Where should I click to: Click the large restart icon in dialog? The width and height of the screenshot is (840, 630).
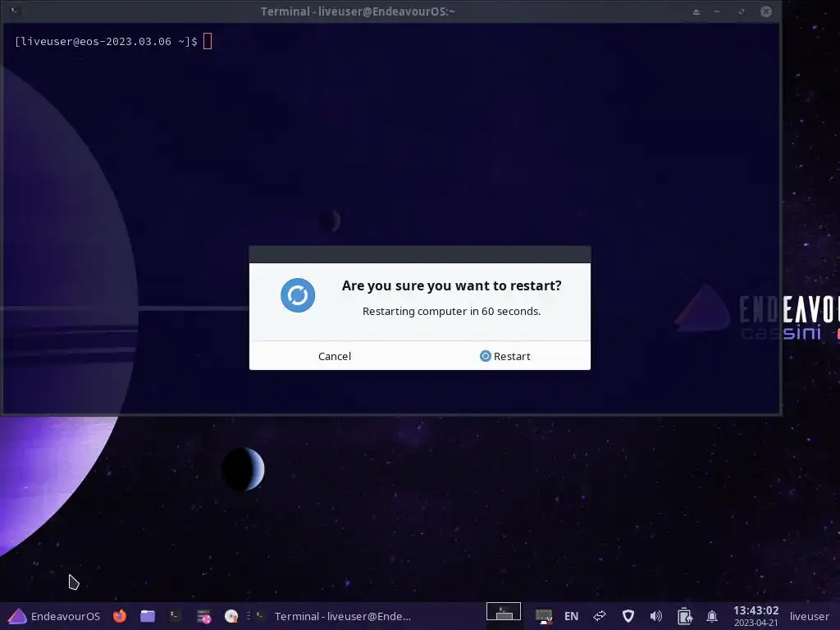pyautogui.click(x=298, y=295)
